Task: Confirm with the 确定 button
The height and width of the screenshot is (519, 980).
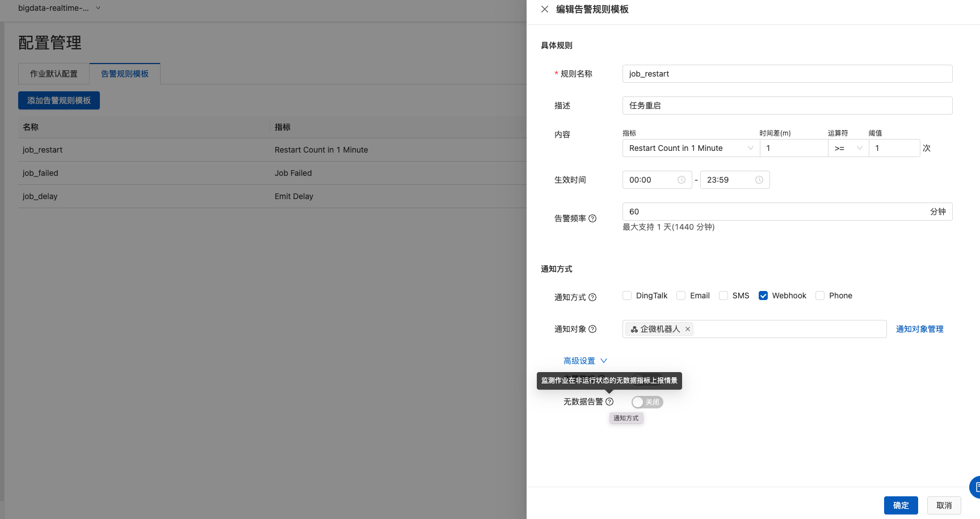Action: (901, 505)
